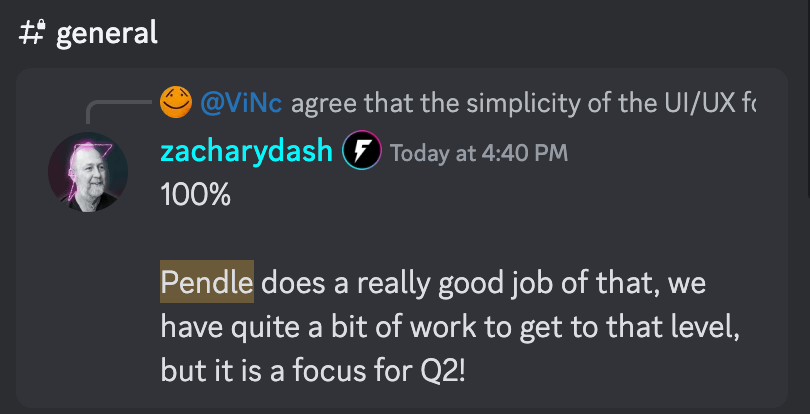Click the lightning-bolt role badge beside zacharydash
The width and height of the screenshot is (810, 414).
360,152
